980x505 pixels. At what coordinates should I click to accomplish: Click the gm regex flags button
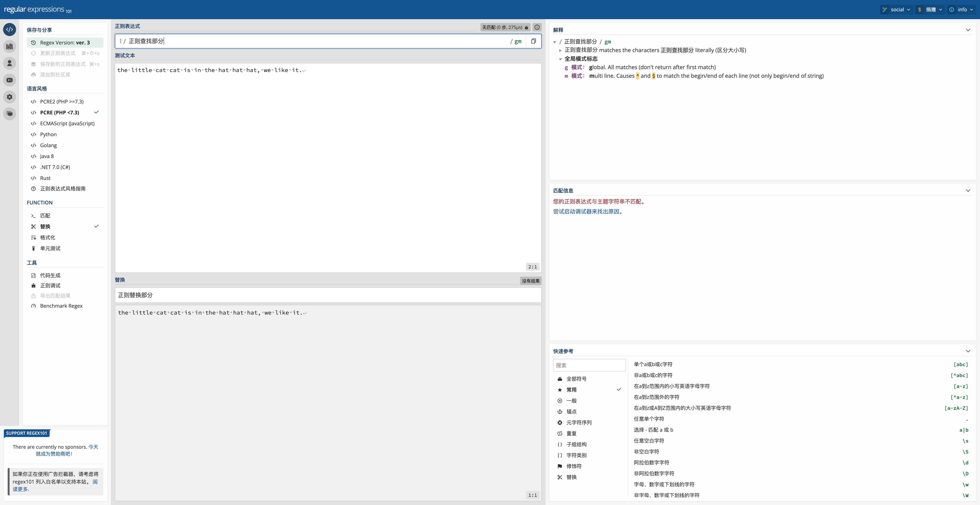(x=518, y=41)
